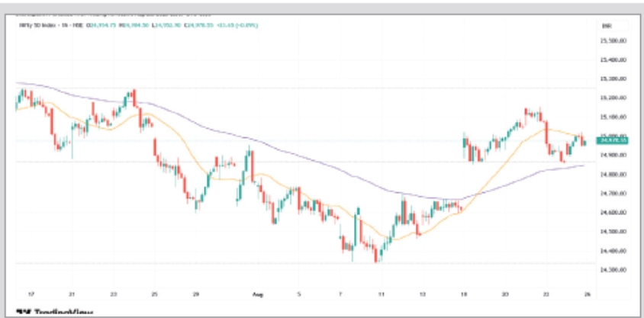Screen dimensions: 644x318
Task: Click the last candle at the right edge
Action: (584, 141)
